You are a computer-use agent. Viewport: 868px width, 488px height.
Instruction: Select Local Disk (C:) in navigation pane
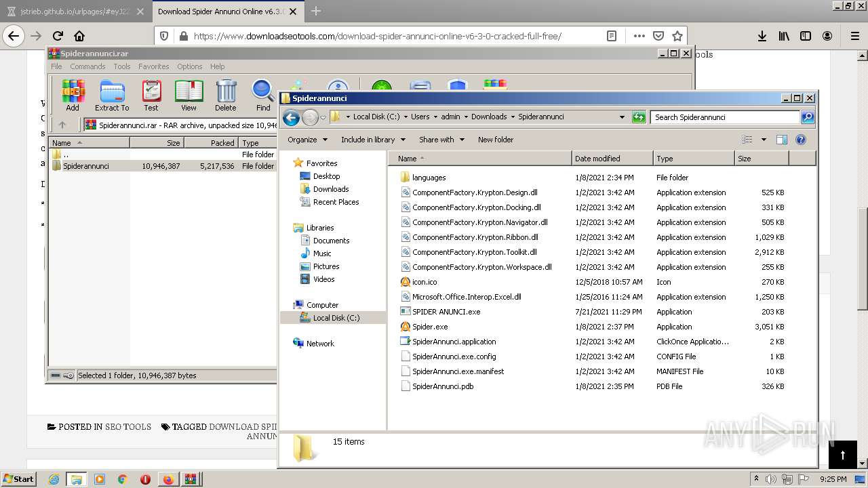pyautogui.click(x=336, y=318)
